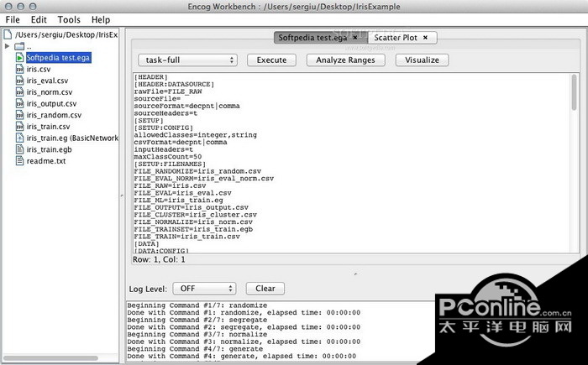Select iris_train.csv in the file tree
Screen dimensions: 588x365
pos(48,127)
